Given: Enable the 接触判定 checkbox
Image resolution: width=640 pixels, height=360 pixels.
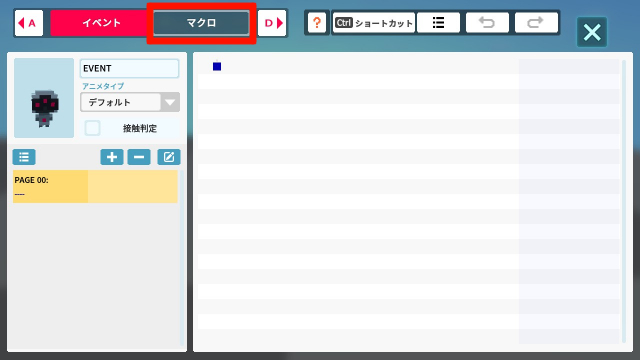Looking at the screenshot, I should [x=93, y=128].
